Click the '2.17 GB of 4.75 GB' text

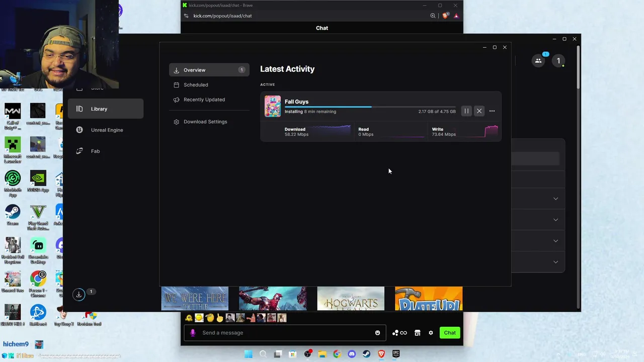click(x=437, y=112)
